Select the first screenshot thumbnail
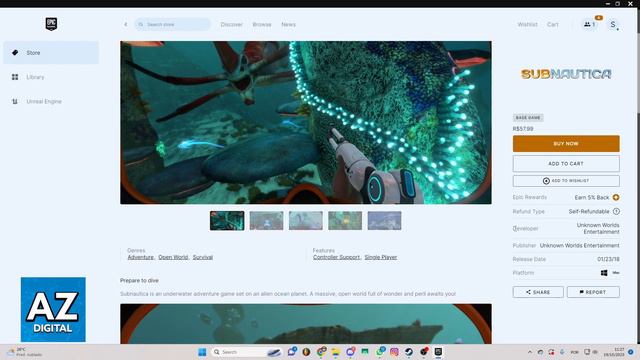The image size is (640, 360). point(227,221)
